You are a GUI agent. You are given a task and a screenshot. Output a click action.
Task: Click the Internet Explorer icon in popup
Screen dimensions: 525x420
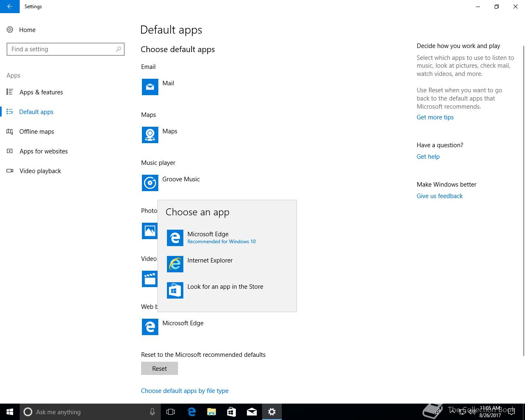tap(175, 264)
